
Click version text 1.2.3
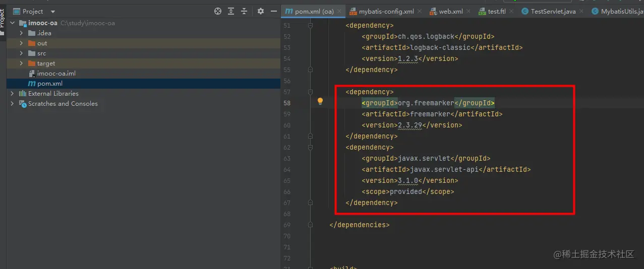tap(408, 59)
